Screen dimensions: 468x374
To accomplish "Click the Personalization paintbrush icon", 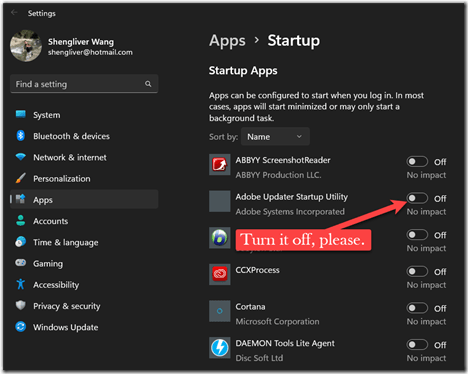I will point(21,178).
